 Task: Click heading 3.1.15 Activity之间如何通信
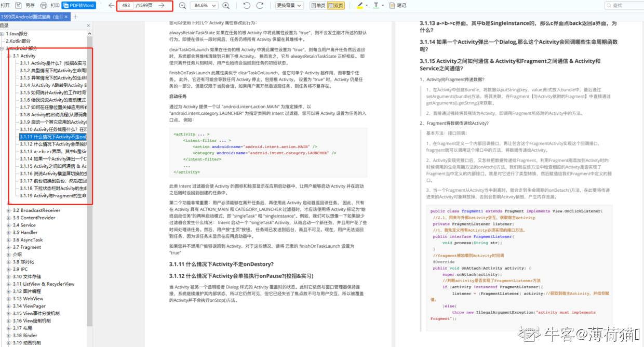[x=510, y=64]
